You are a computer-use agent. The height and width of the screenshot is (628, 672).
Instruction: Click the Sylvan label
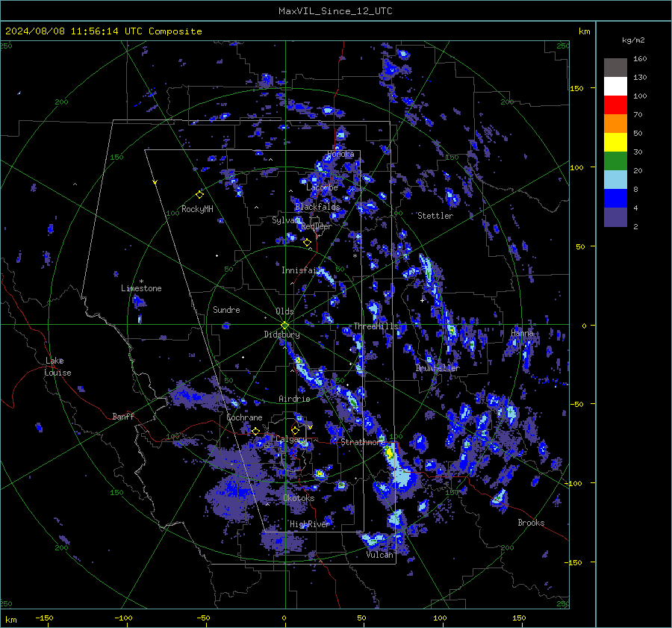(x=285, y=220)
